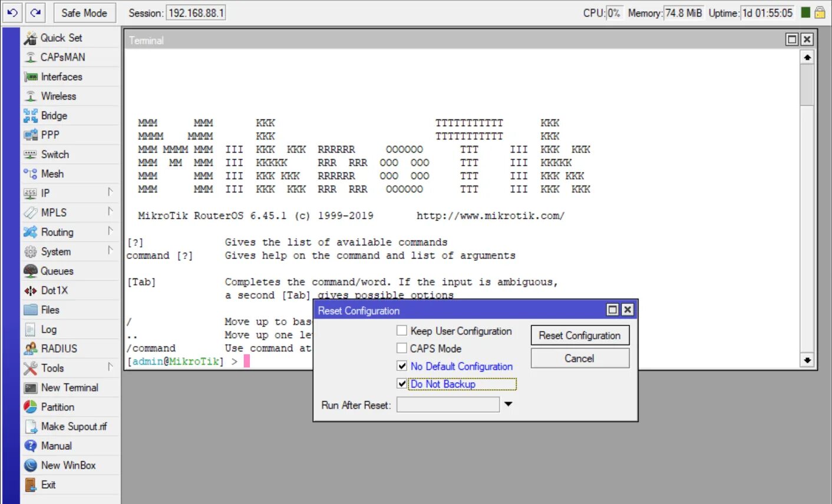Open the Log menu label
The height and width of the screenshot is (504, 832).
(49, 330)
